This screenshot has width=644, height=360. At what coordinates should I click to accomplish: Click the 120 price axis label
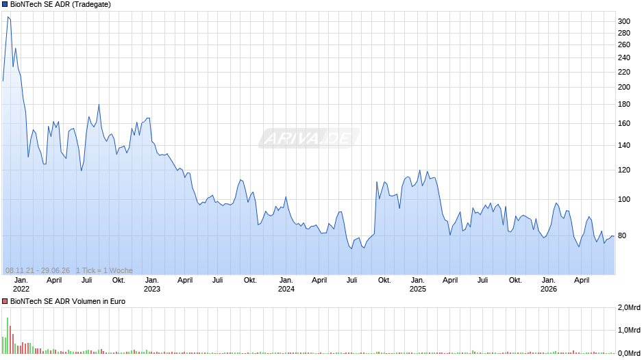(x=624, y=170)
